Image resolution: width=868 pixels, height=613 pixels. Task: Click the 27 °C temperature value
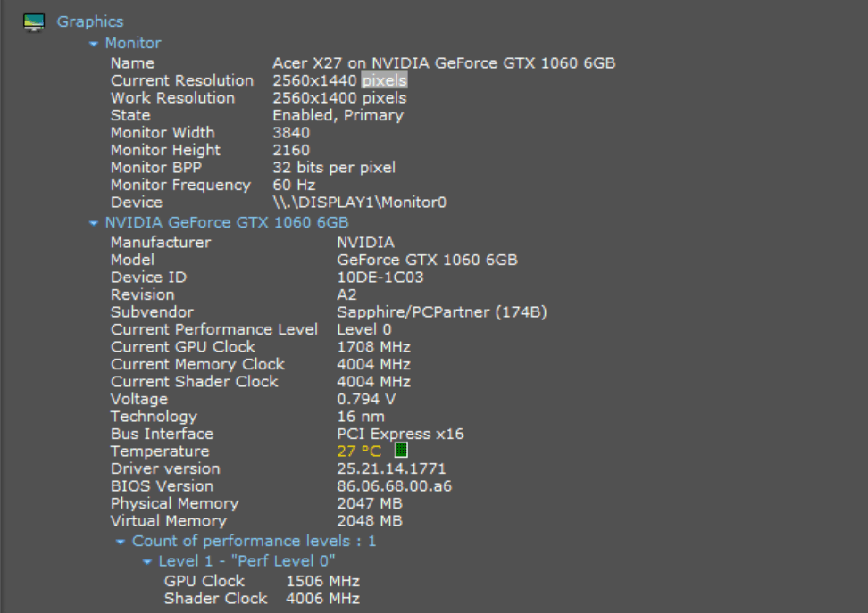[359, 451]
